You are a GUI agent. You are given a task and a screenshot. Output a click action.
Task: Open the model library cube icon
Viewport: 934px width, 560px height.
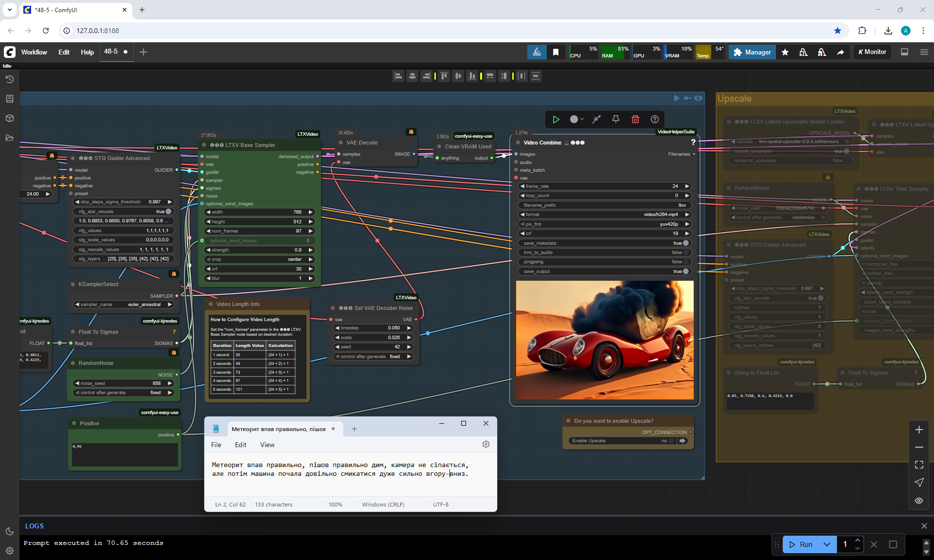point(10,118)
